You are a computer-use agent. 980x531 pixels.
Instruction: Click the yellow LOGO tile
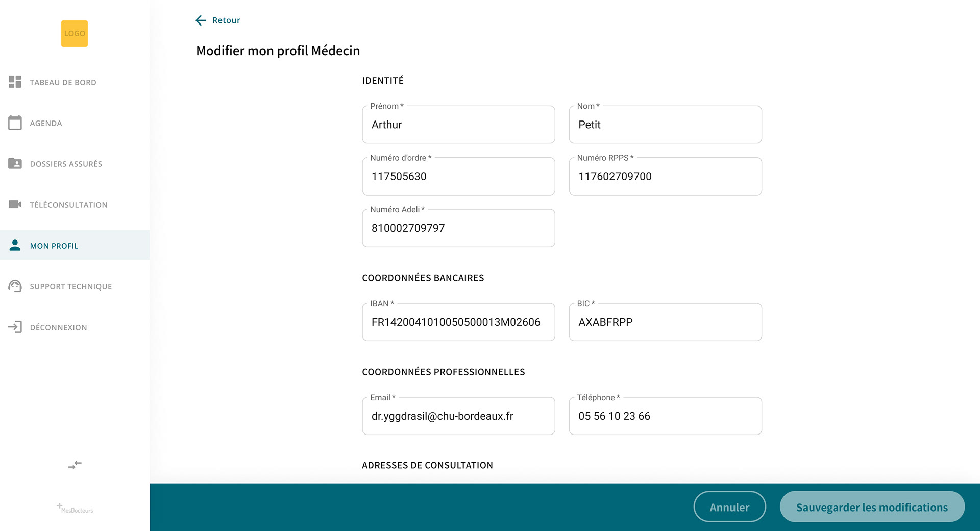(75, 34)
